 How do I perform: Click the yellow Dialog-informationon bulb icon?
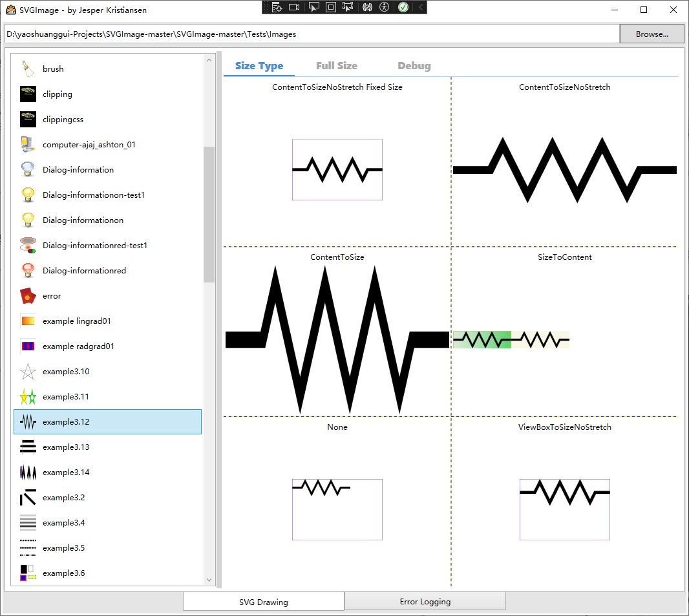click(28, 220)
